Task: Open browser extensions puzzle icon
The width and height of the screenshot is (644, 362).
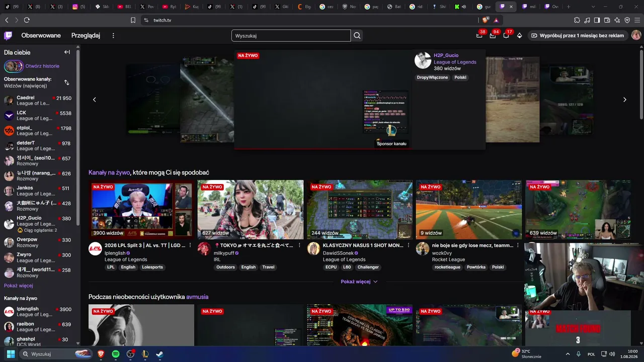Action: [x=577, y=20]
